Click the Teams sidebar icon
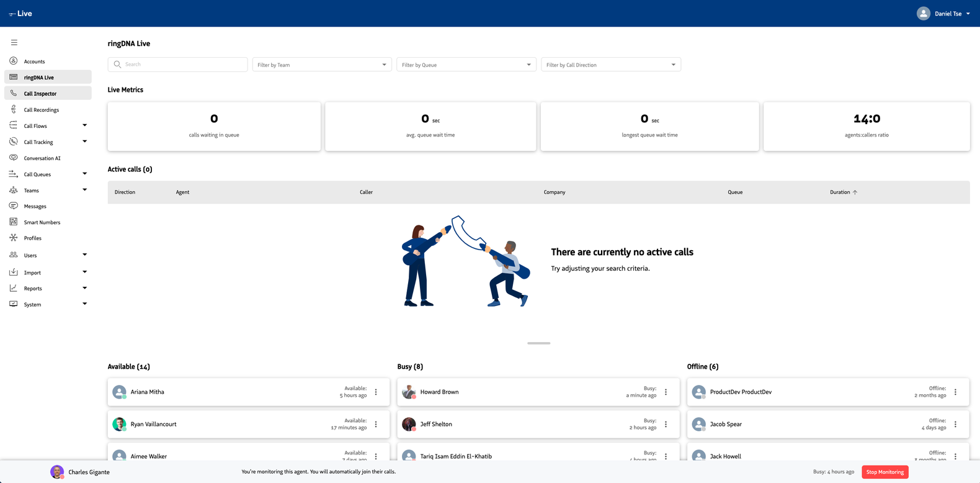Image resolution: width=980 pixels, height=483 pixels. (14, 190)
